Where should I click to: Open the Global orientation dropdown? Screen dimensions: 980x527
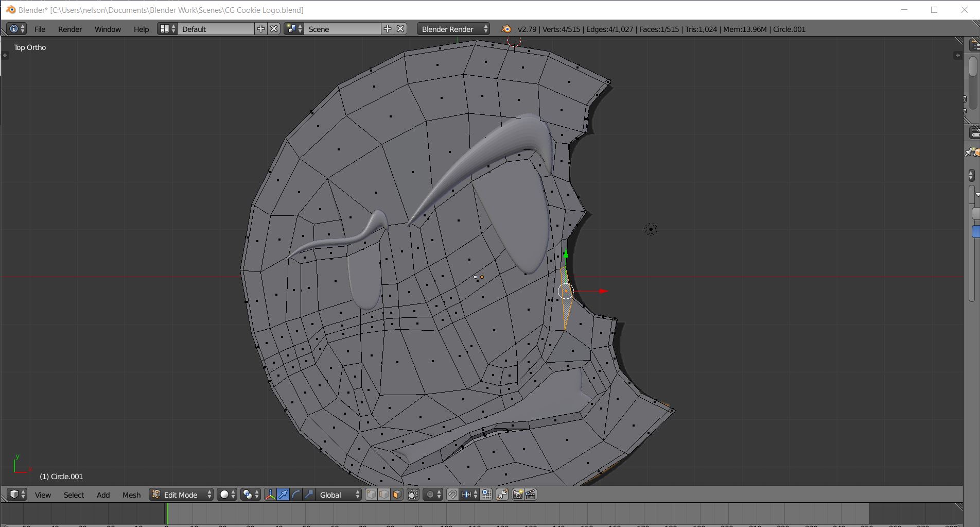338,495
